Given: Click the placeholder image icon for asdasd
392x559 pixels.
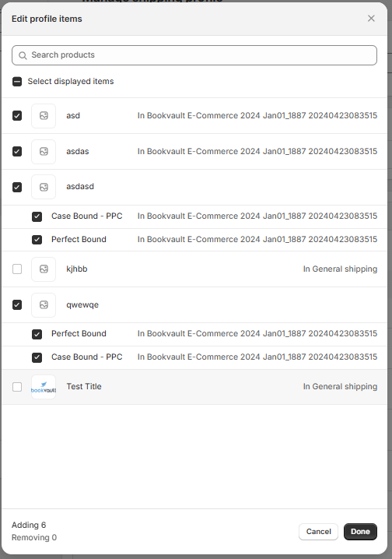Looking at the screenshot, I should [44, 187].
